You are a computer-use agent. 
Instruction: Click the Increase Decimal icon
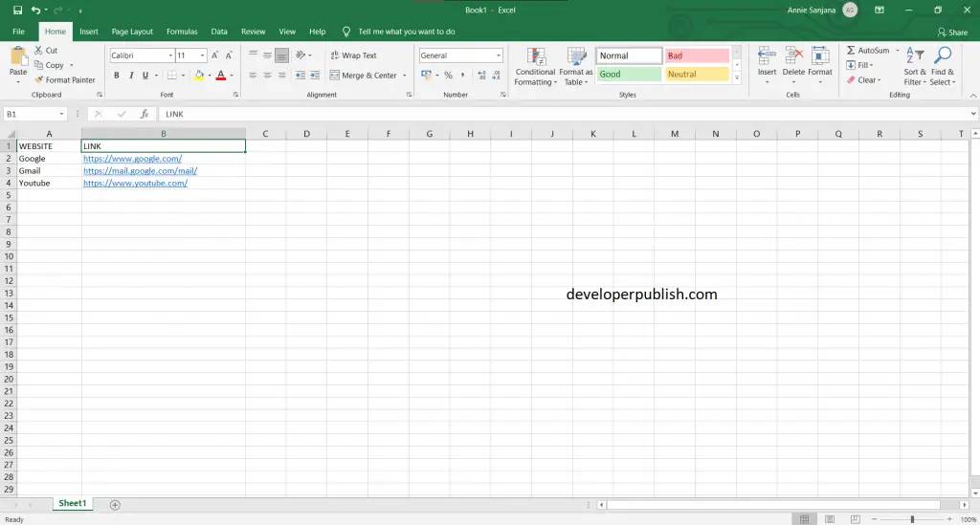pyautogui.click(x=481, y=76)
